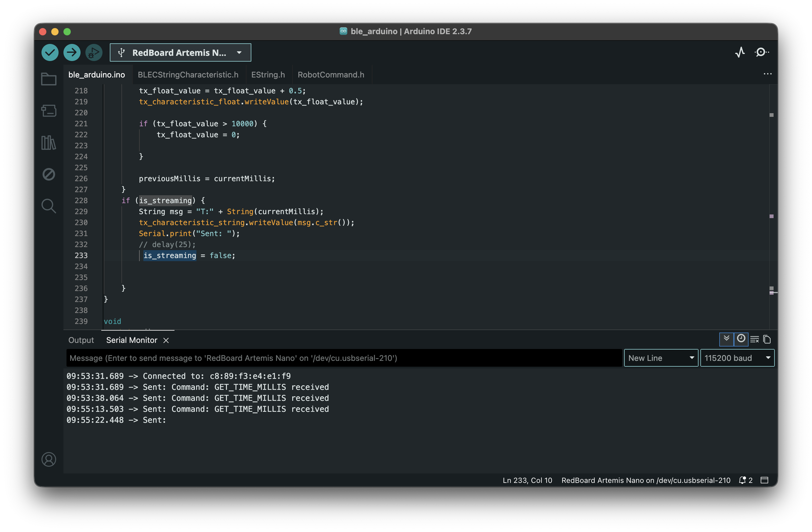Click the Upload arrow button

pyautogui.click(x=72, y=52)
